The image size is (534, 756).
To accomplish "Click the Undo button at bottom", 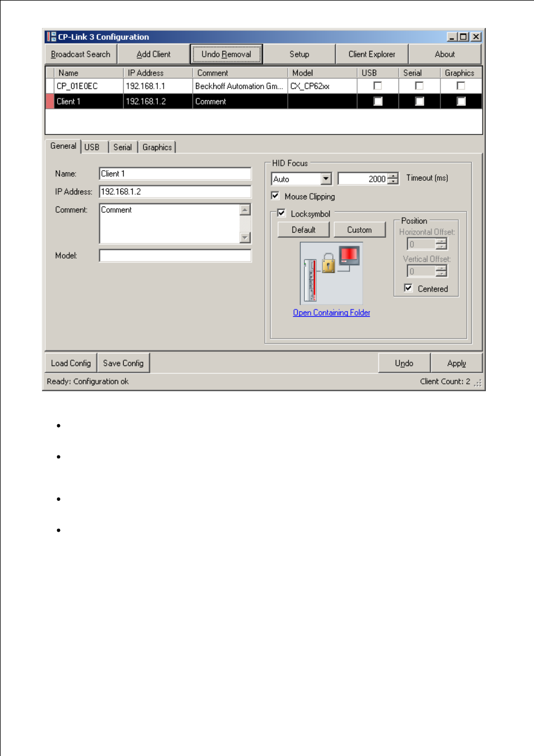I will (404, 363).
